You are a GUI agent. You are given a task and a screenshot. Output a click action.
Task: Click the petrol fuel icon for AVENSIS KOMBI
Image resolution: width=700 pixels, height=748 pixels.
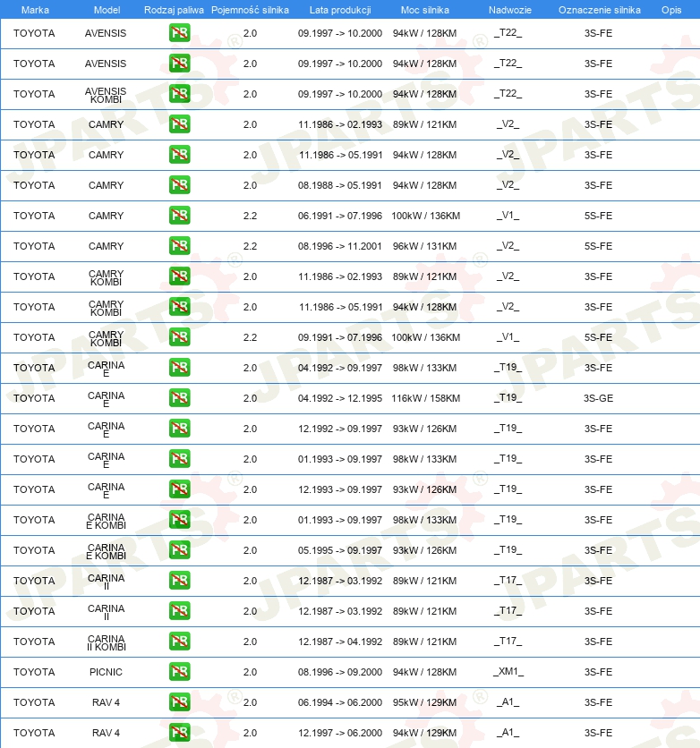[x=179, y=93]
